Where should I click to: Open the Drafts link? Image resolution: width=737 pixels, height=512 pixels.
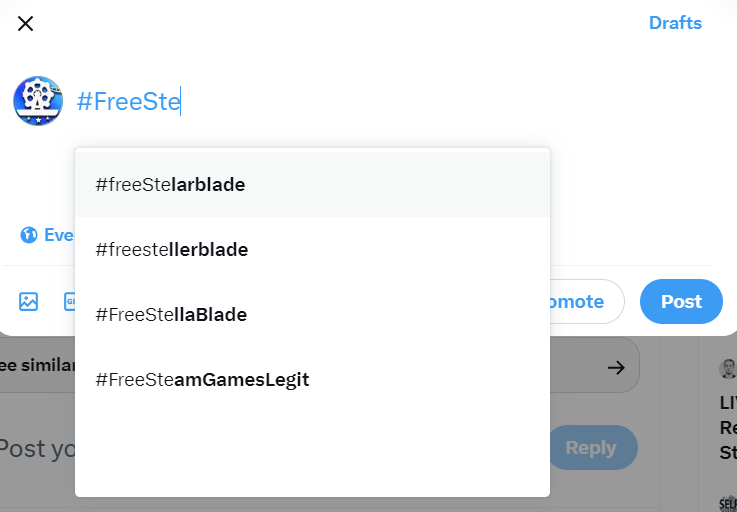(675, 23)
